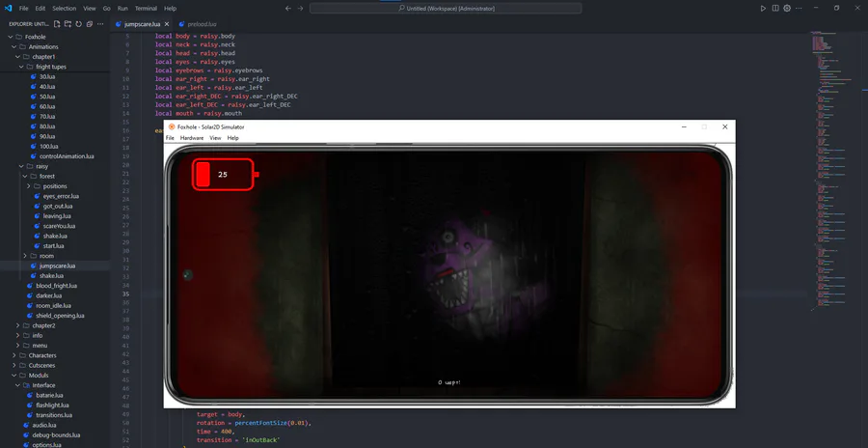Image resolution: width=868 pixels, height=448 pixels.
Task: Expand the menu folder
Action: tap(18, 346)
